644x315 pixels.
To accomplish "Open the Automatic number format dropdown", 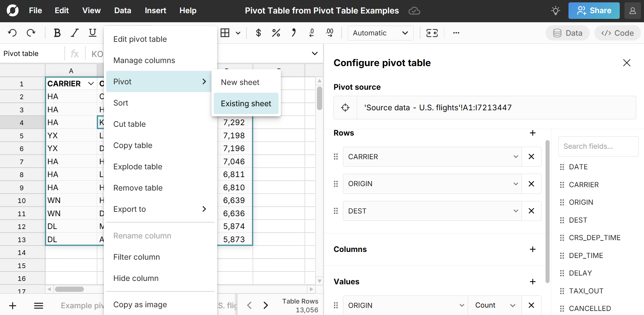I will click(380, 33).
